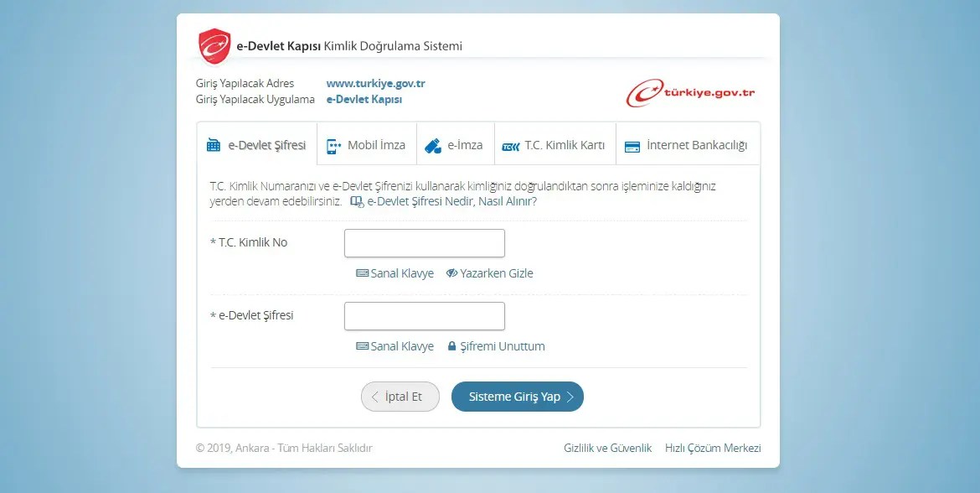This screenshot has height=493, width=980.
Task: Click the copyright text 2019, Ankara
Action: click(x=284, y=448)
